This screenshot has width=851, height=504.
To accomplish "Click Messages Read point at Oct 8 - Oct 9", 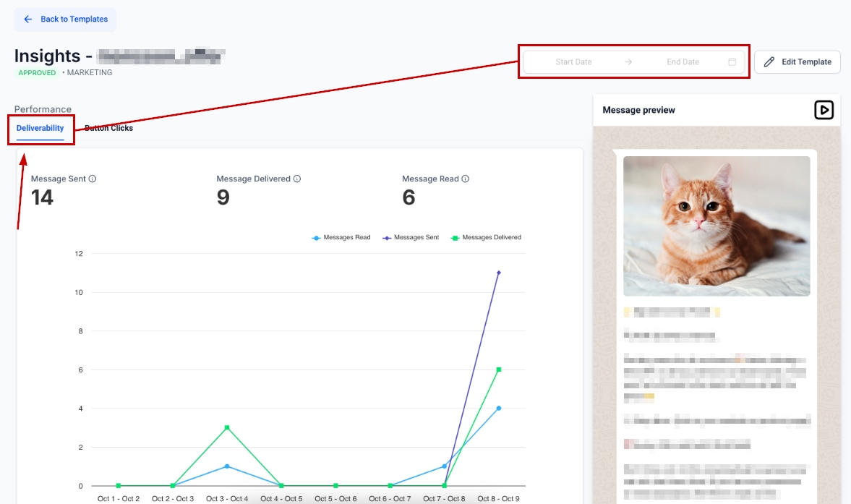I will point(499,408).
